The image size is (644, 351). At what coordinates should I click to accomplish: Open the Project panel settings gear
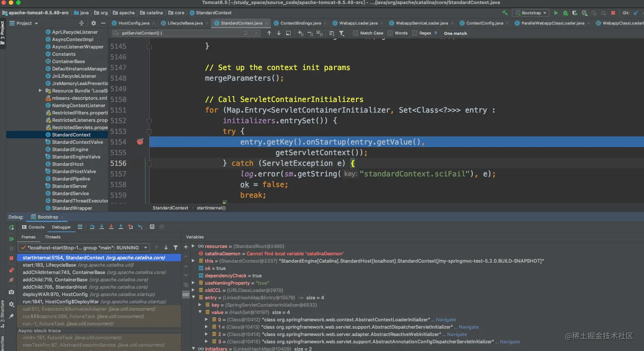(x=94, y=23)
